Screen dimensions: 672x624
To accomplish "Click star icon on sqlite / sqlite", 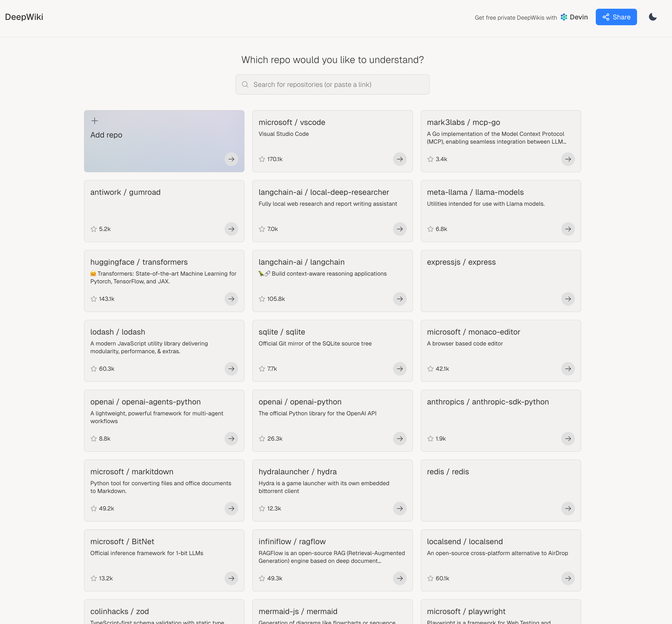I will 262,369.
